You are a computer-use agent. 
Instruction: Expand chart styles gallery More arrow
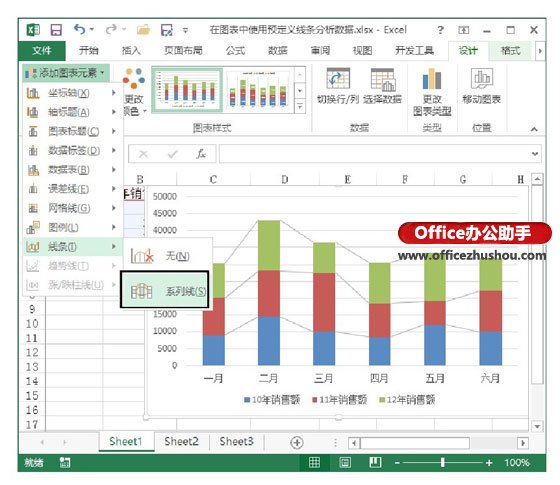click(300, 106)
